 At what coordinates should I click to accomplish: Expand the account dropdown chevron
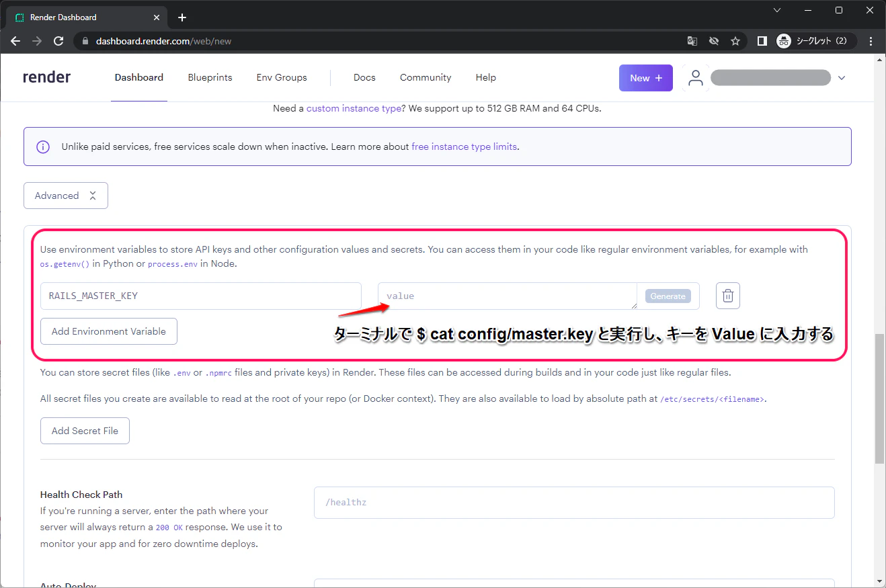coord(842,78)
